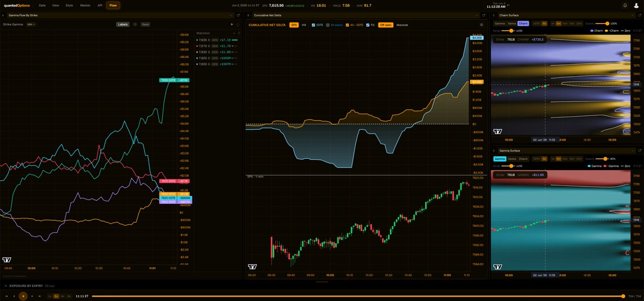The width and height of the screenshot is (644, 301).
Task: Open the MM dropdown next to Strike Gamma
Action: [x=31, y=24]
